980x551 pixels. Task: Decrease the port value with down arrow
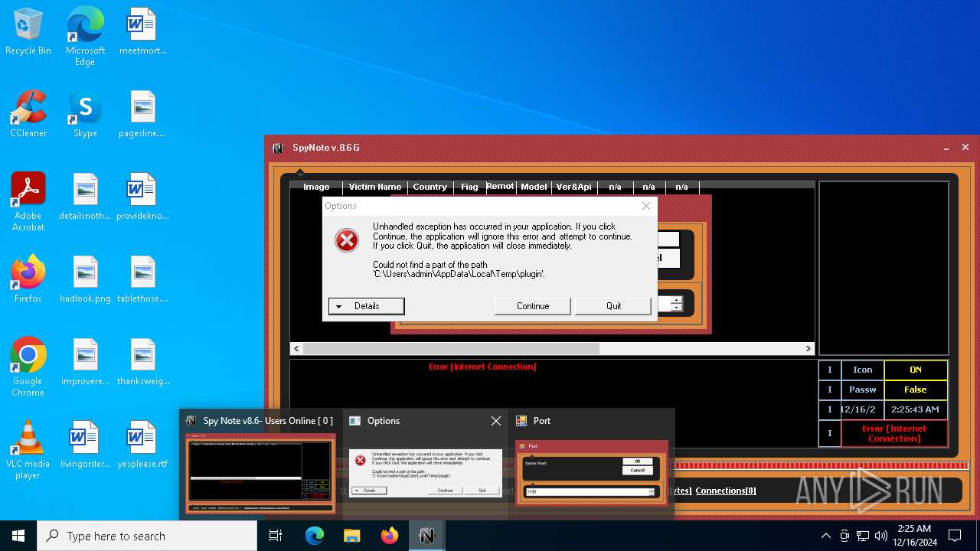[x=676, y=308]
